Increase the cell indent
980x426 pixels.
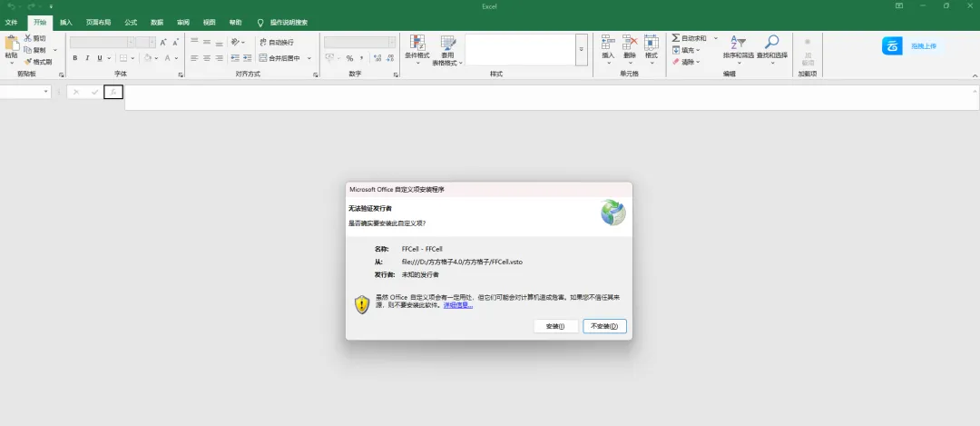(248, 58)
